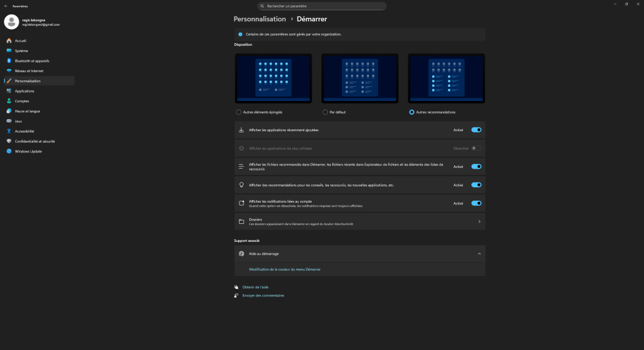Click the back arrow in title bar

coord(6,6)
